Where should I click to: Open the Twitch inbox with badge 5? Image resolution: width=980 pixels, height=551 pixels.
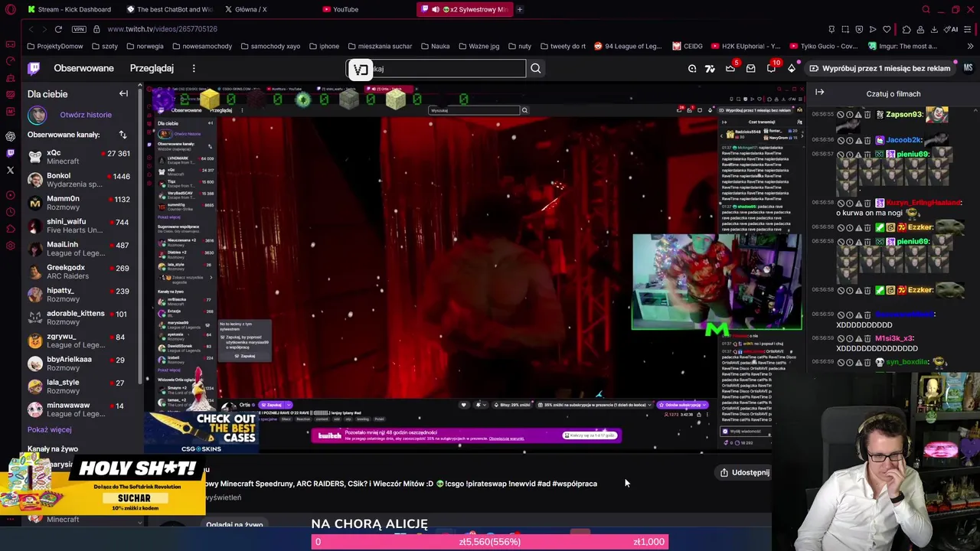tap(730, 68)
